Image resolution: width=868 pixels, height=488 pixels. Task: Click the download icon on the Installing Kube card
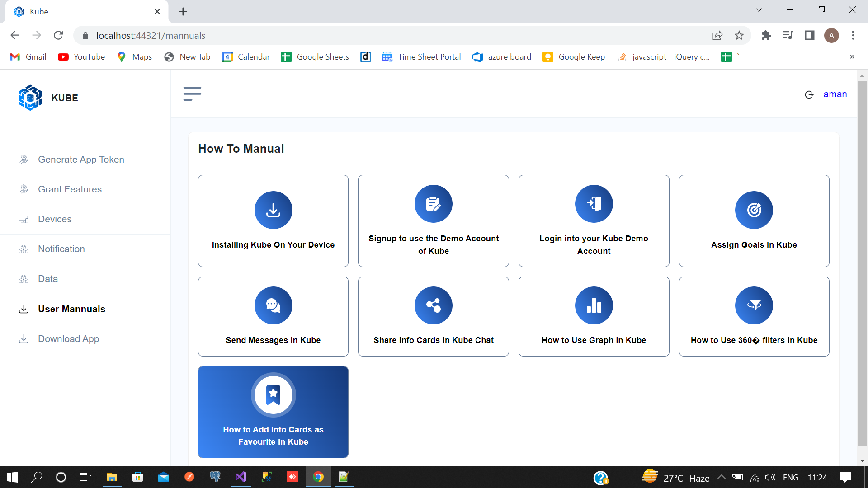[273, 210]
